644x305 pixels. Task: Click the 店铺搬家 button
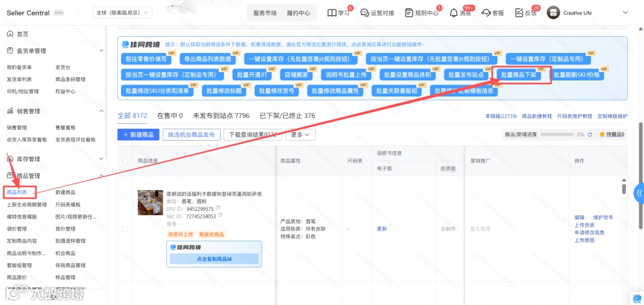(296, 75)
